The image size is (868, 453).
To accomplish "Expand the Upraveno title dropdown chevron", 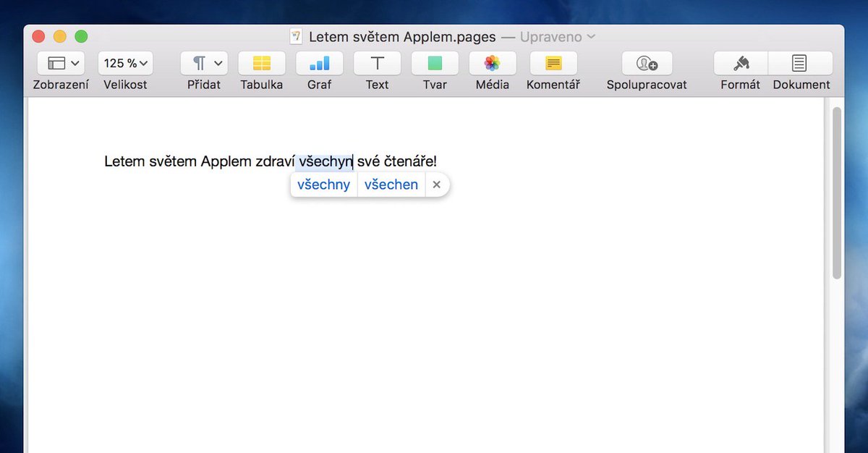I will [591, 36].
